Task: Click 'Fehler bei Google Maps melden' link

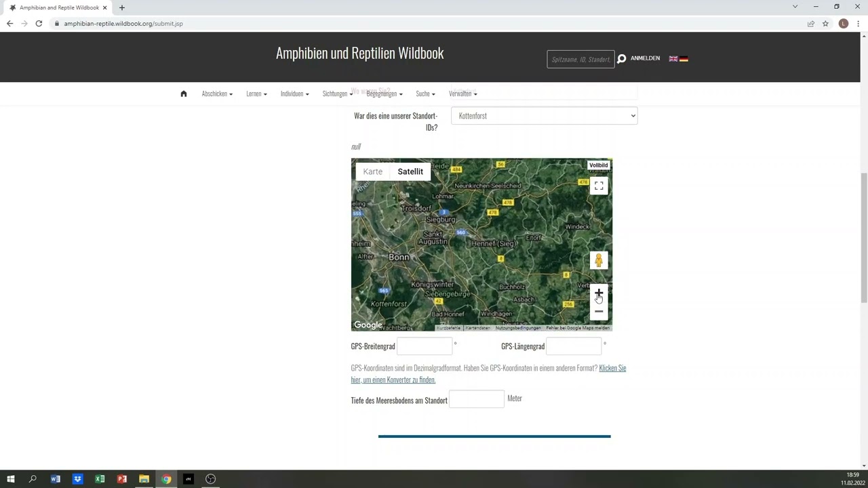Action: coord(578,328)
